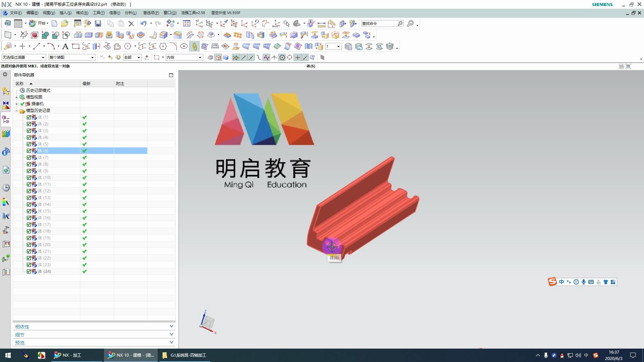Screen dimensions: 644x362
Task: Open the 整个装配 scope dropdown
Action: [x=72, y=57]
